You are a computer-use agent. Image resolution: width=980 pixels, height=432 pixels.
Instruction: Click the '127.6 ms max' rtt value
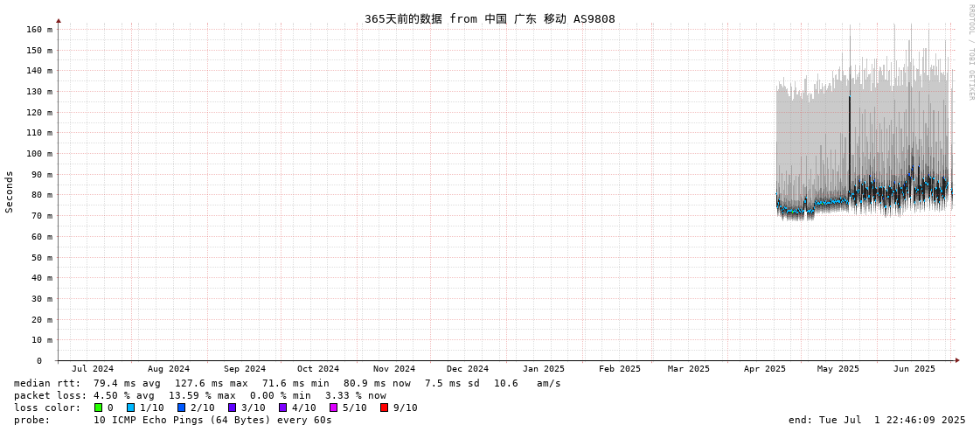(x=211, y=383)
